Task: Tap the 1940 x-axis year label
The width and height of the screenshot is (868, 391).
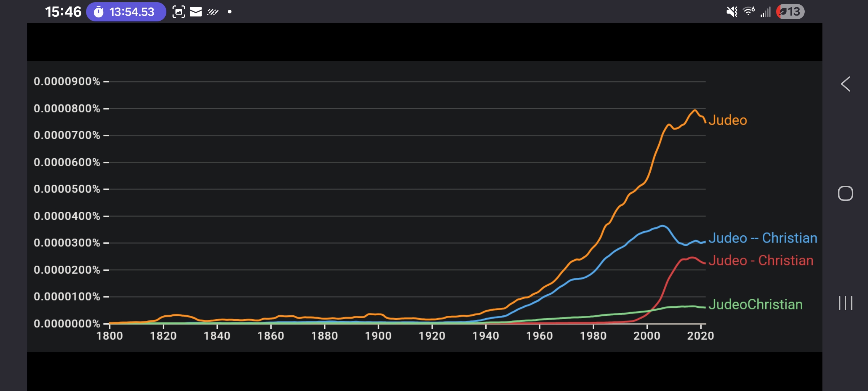Action: tap(486, 336)
